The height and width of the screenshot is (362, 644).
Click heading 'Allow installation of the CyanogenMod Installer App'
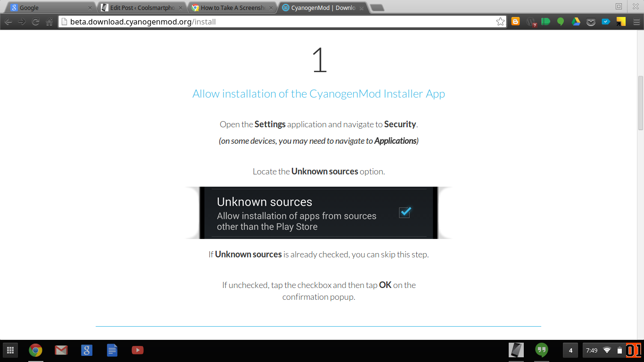319,94
